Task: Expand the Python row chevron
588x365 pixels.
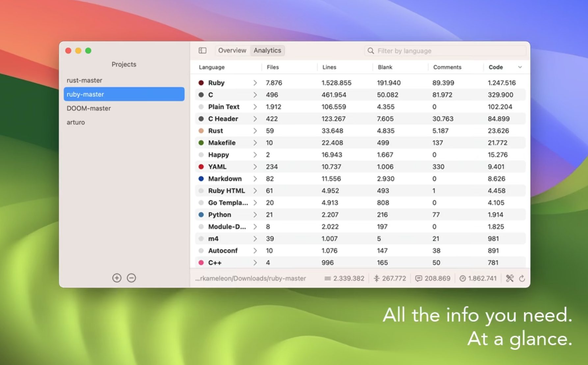Action: click(255, 215)
